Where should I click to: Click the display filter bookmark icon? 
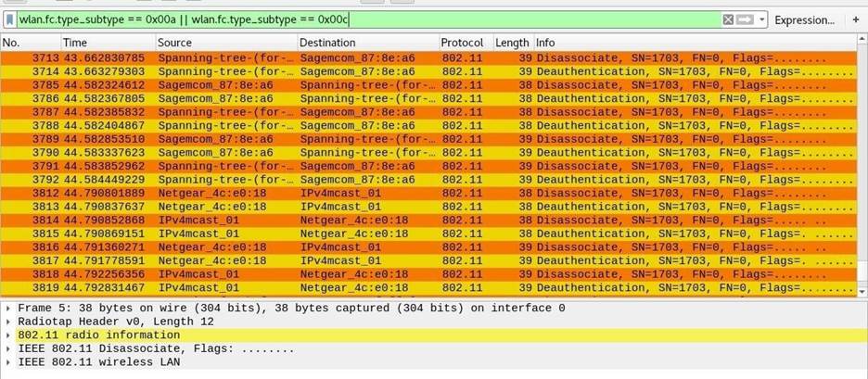[x=9, y=19]
